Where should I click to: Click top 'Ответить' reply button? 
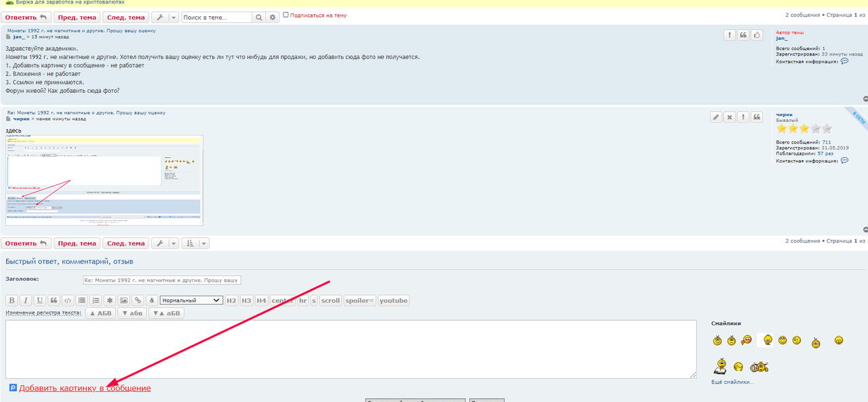pyautogui.click(x=26, y=17)
